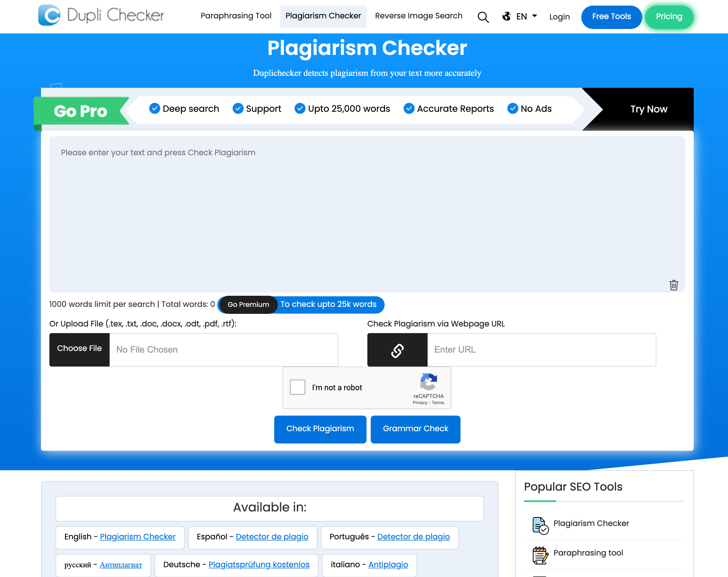
Task: Check the I'm not a robot checkbox
Action: [x=297, y=387]
